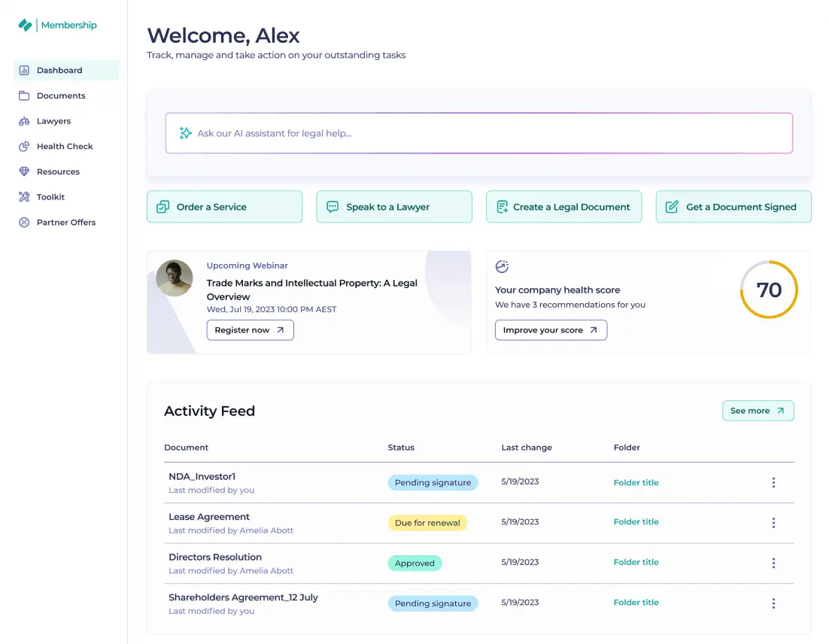The height and width of the screenshot is (644, 829).
Task: Click the Resources globe icon
Action: pos(24,172)
